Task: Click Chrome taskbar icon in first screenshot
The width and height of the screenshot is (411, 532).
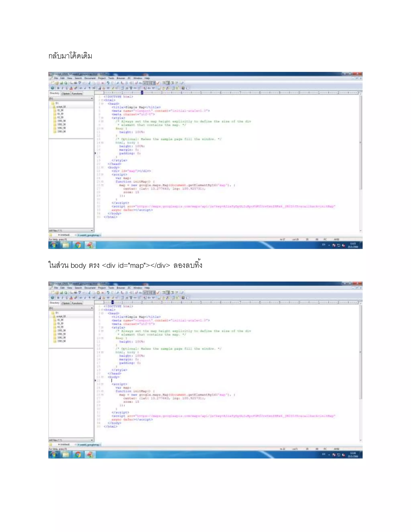Action: 78,245
